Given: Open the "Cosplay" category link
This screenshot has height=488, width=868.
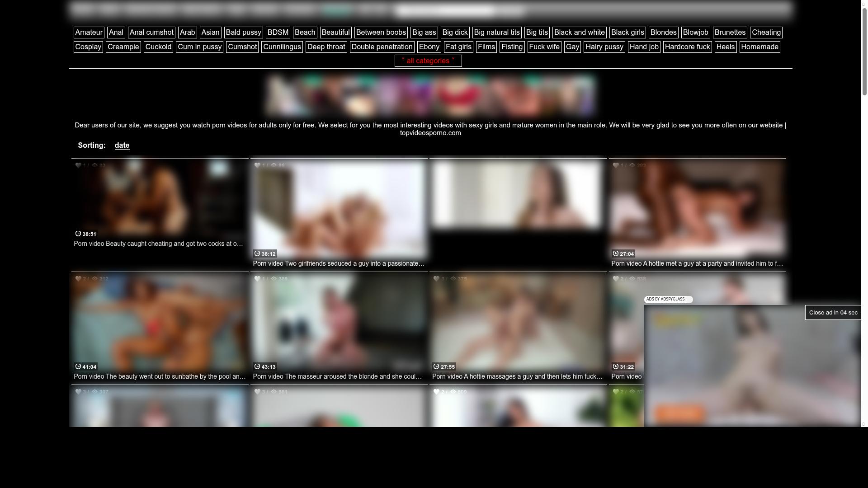Looking at the screenshot, I should [x=88, y=47].
